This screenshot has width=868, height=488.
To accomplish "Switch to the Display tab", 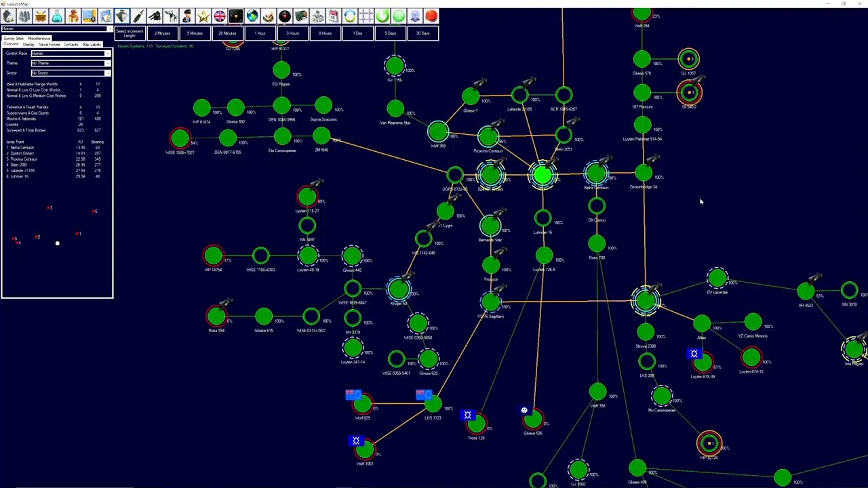I will coord(28,44).
